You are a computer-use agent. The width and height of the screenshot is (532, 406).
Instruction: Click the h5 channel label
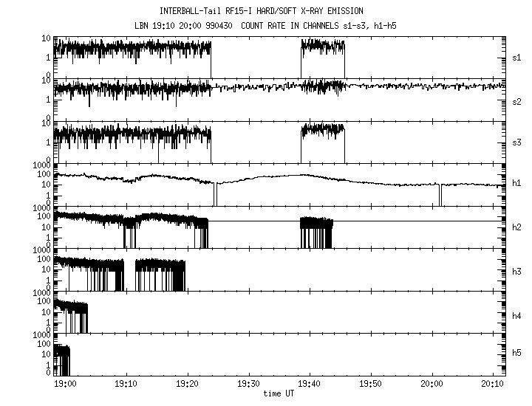click(517, 355)
